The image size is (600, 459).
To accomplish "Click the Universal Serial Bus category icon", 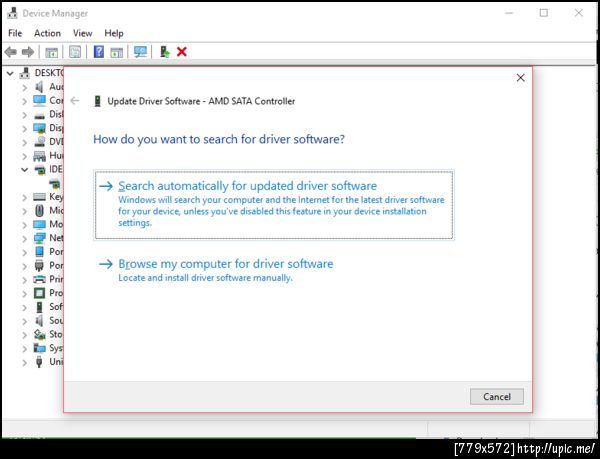I will (39, 362).
